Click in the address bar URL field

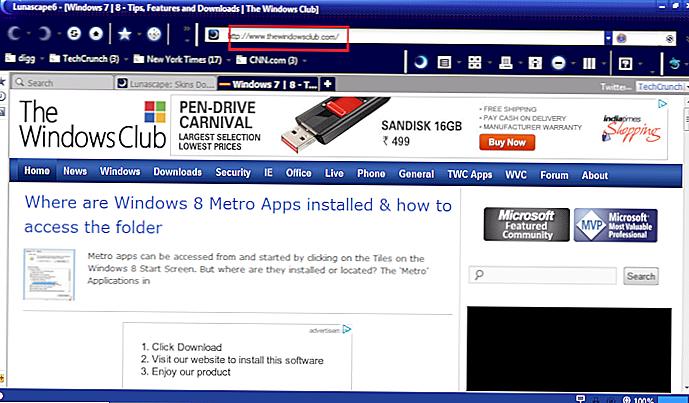[x=404, y=37]
